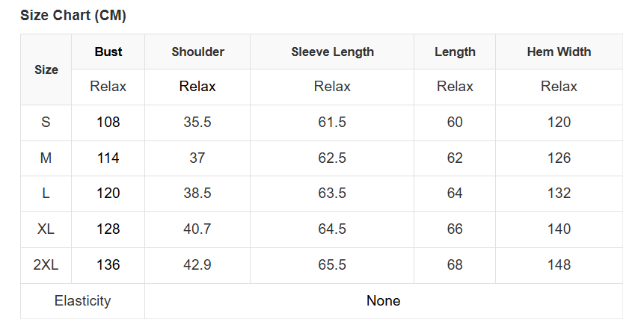
Task: Click the Size Chart (CM) heading
Action: pos(73,16)
